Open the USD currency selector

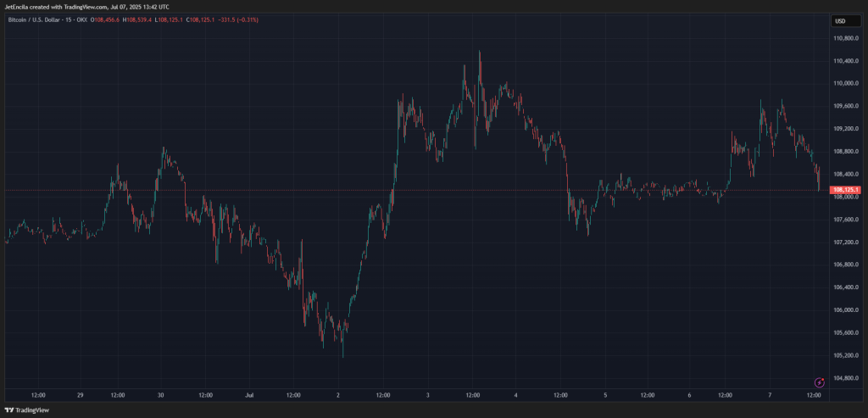(840, 21)
